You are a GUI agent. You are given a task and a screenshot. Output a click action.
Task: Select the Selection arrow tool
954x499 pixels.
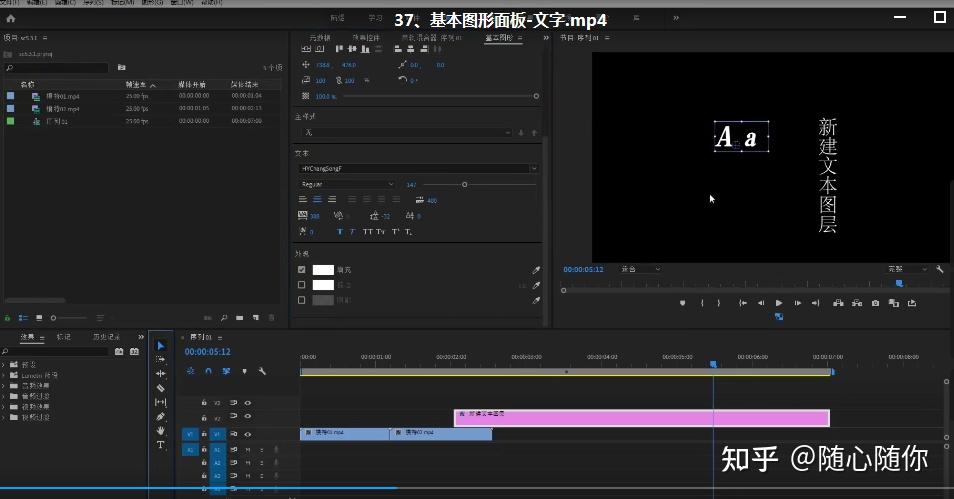tap(161, 346)
